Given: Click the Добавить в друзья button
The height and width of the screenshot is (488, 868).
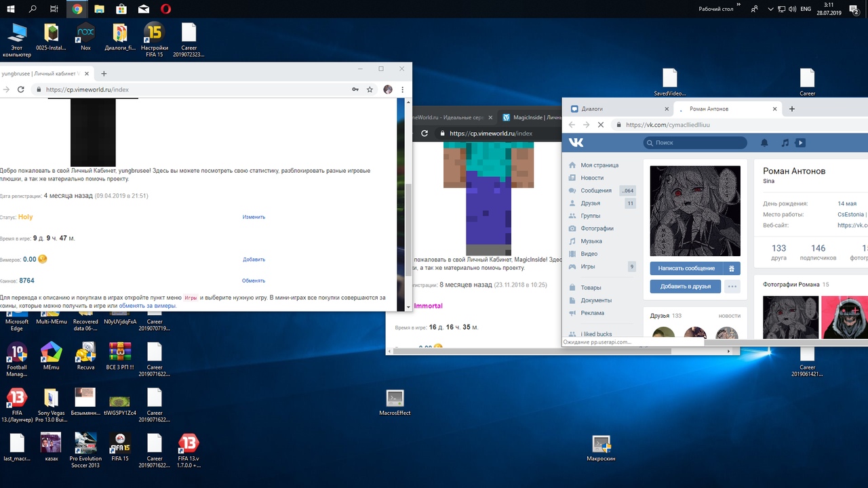Looking at the screenshot, I should pos(686,287).
